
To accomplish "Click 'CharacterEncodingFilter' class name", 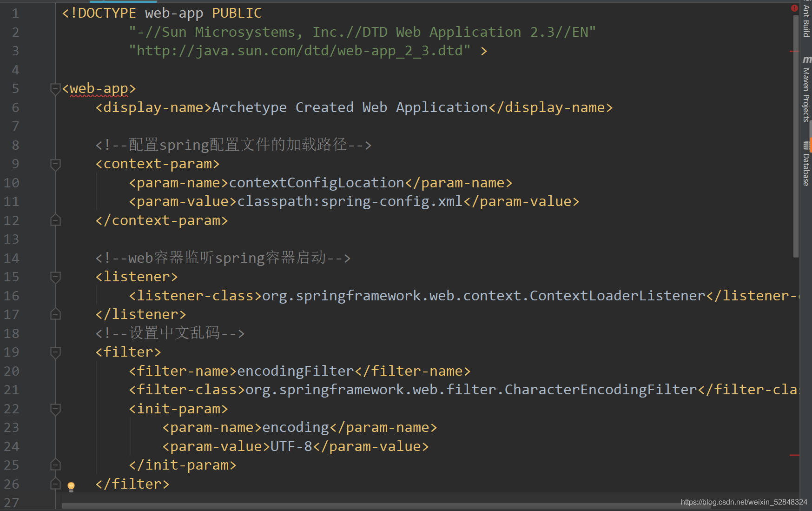I will (601, 390).
